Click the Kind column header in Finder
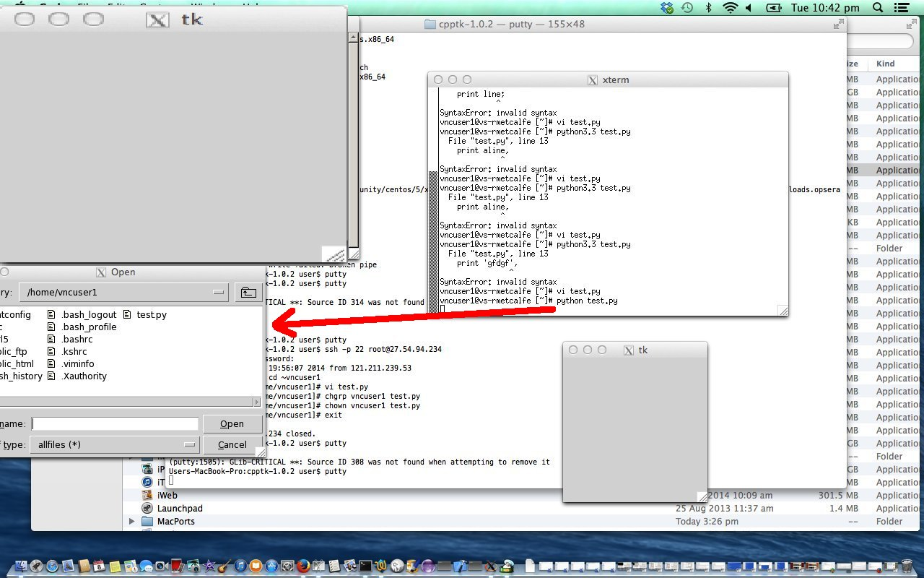This screenshot has width=924, height=578. (x=886, y=64)
